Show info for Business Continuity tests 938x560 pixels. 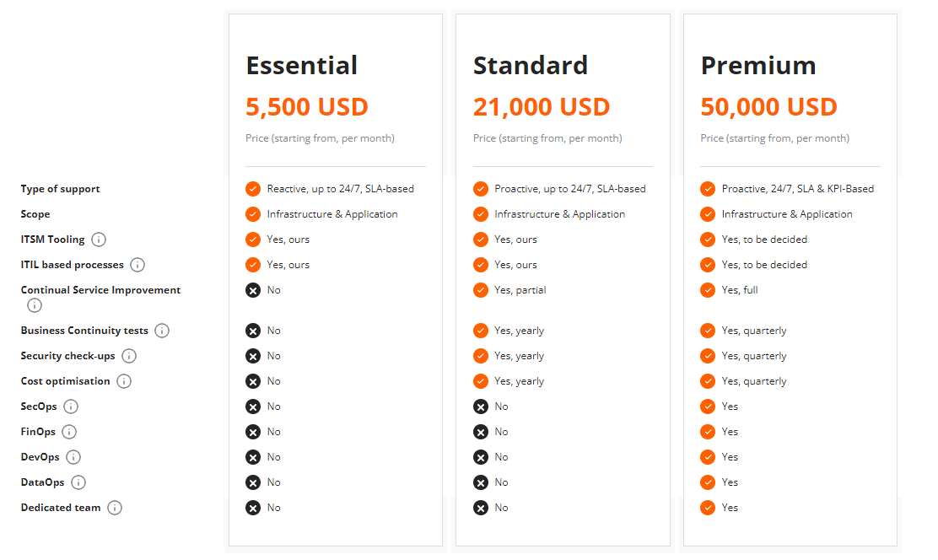[x=162, y=331]
